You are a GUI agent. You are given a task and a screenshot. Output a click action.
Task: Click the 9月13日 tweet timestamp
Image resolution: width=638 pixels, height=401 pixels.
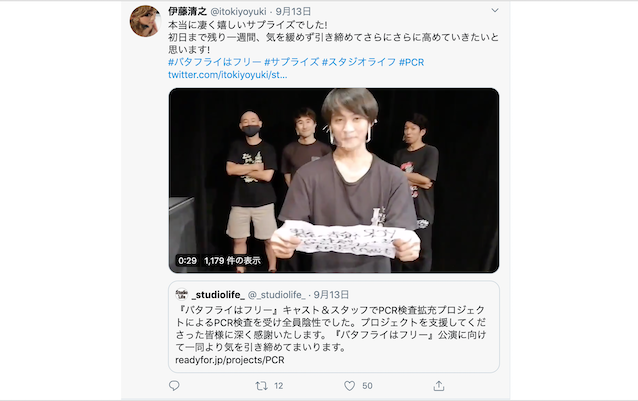tap(293, 11)
